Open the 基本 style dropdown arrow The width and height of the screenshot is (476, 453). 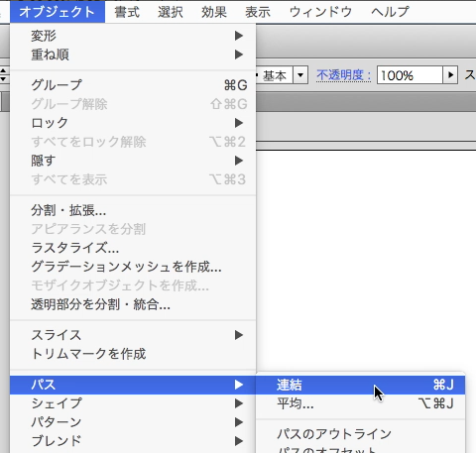tap(300, 75)
